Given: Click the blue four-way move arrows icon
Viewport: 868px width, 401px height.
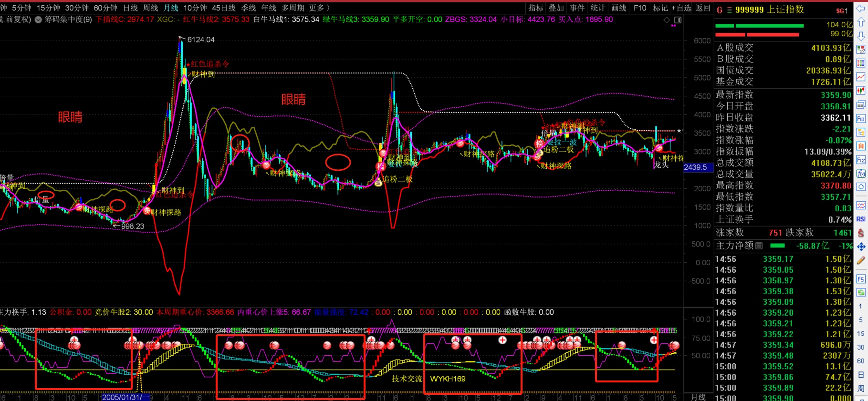Looking at the screenshot, I should pos(861,247).
